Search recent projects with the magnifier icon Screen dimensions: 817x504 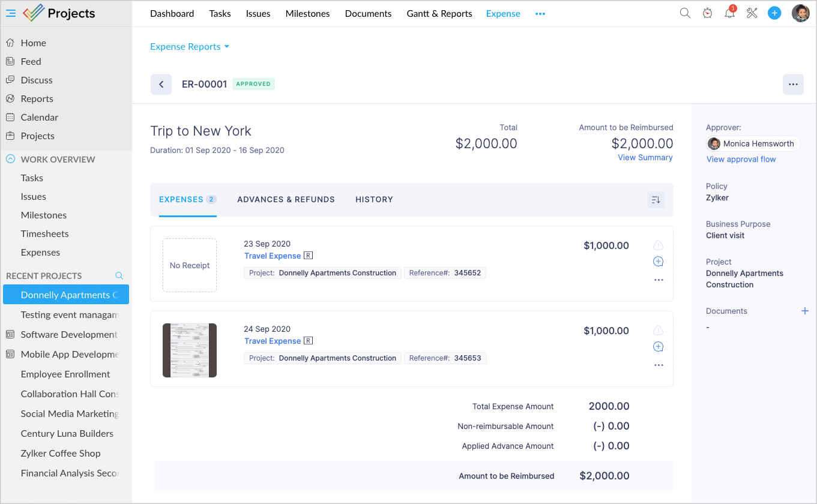pyautogui.click(x=119, y=276)
